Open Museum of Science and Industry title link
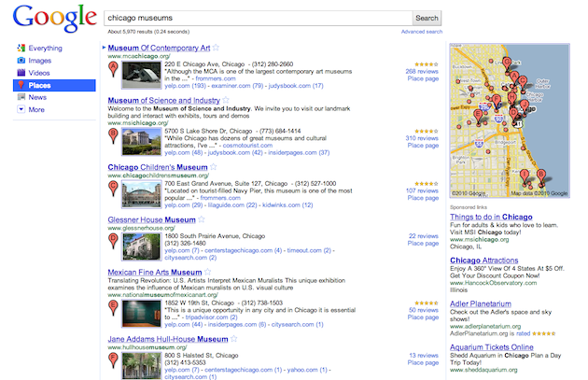Viewport: 588px width, 380px height. coord(164,100)
